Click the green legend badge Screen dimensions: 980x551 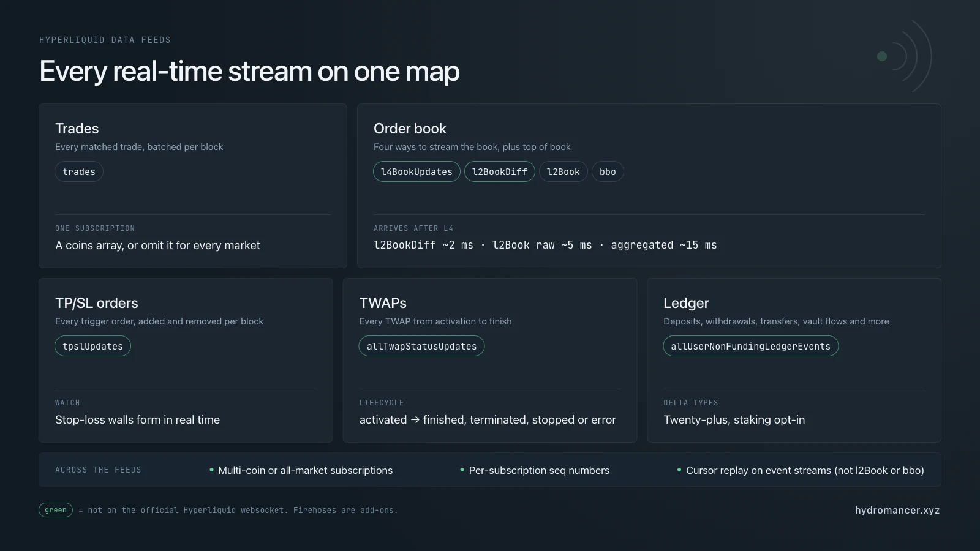click(56, 510)
